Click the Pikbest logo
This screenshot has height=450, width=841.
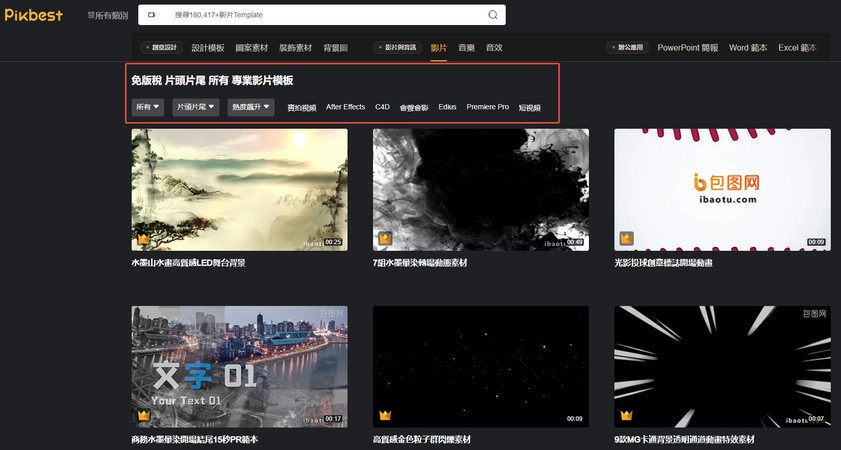click(x=34, y=15)
